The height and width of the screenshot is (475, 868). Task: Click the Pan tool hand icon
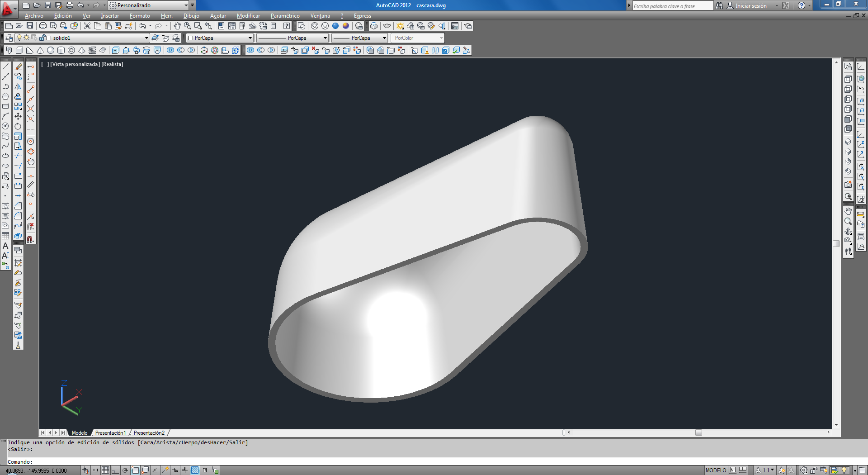(x=177, y=26)
